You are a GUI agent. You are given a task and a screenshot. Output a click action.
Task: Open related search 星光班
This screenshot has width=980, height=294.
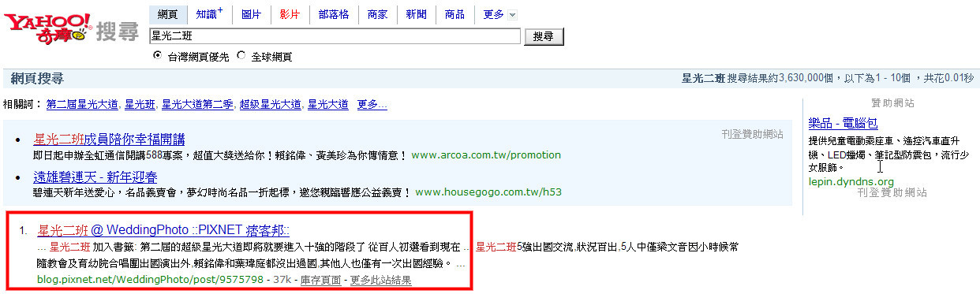(140, 104)
